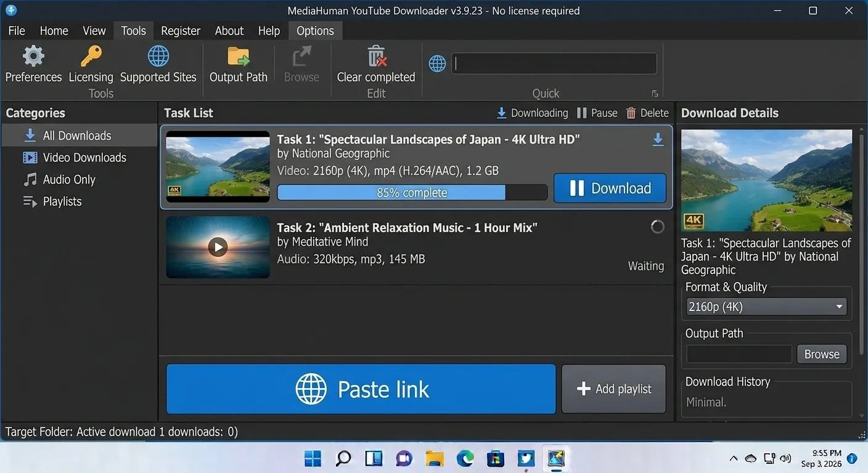Click the Download Details preview image
This screenshot has height=473, width=868.
(767, 180)
